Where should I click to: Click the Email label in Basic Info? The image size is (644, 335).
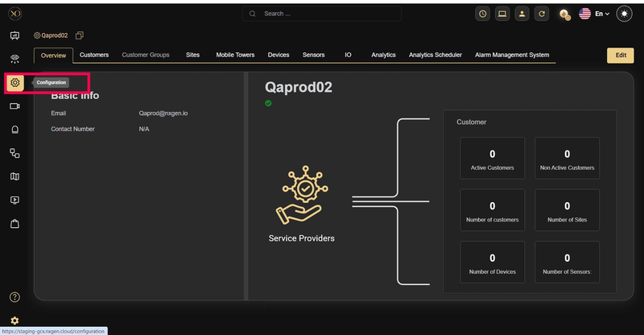click(58, 113)
